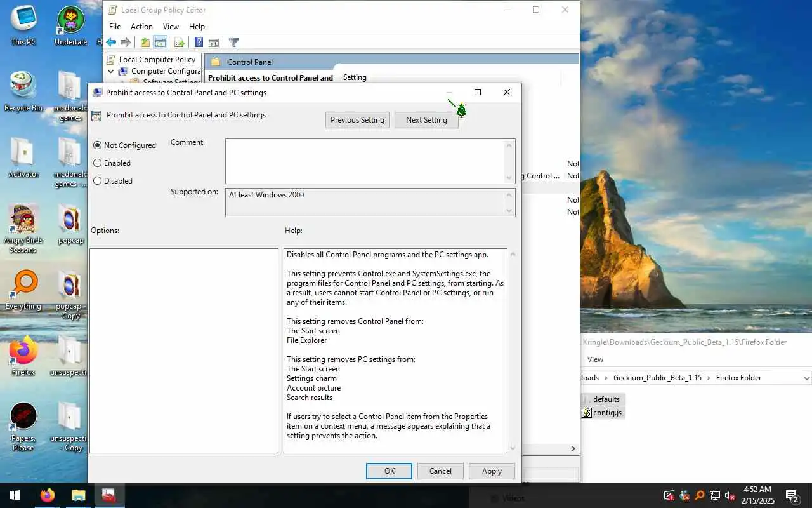Click the Control Panel folder header
The image size is (812, 508).
[x=250, y=62]
